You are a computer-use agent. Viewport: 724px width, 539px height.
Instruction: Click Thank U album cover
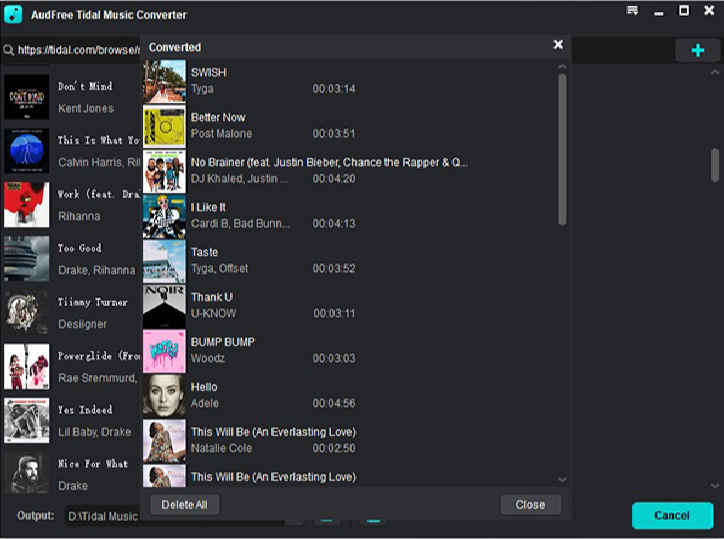coord(164,305)
